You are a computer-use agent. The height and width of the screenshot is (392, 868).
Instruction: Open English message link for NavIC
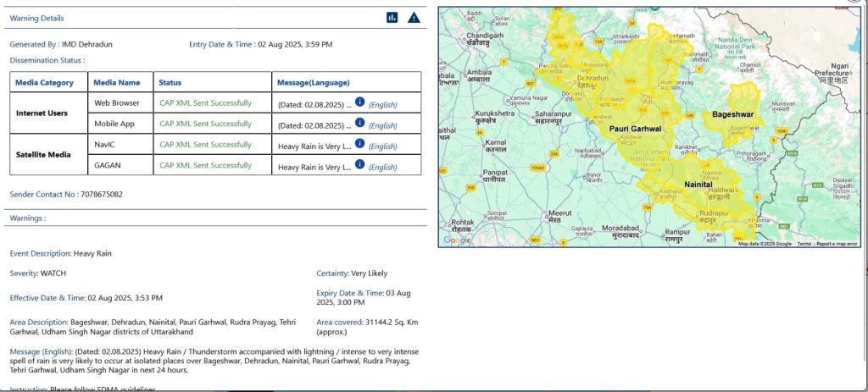(383, 146)
